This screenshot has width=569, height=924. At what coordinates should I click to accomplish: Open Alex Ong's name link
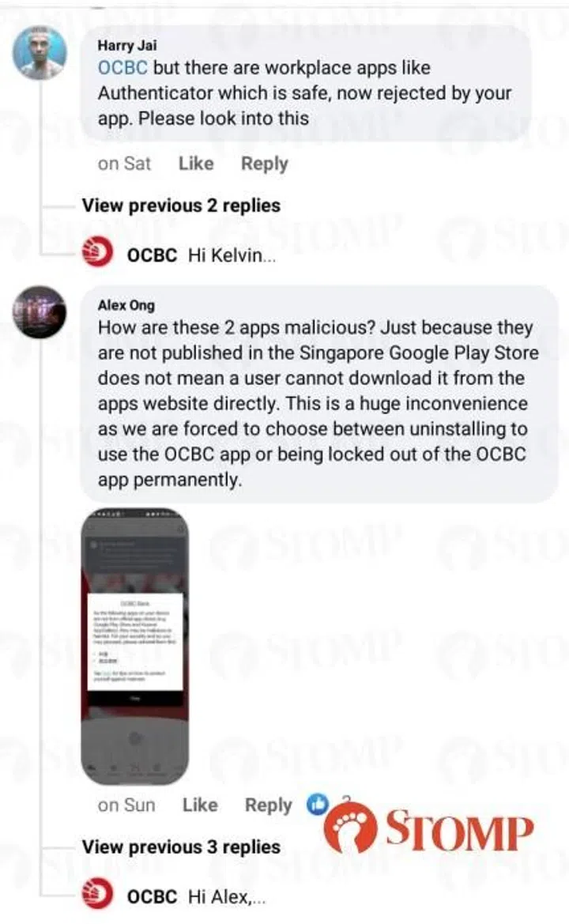click(126, 305)
